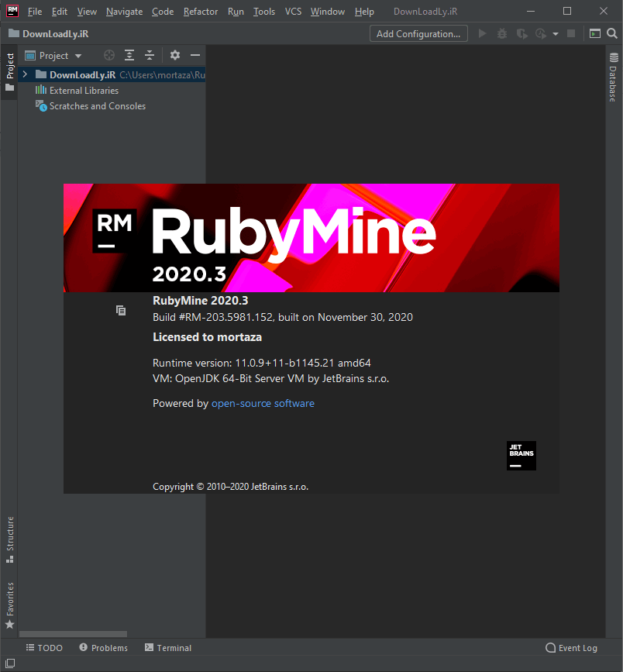The width and height of the screenshot is (623, 672).
Task: Toggle tool window bars with corner icon
Action: click(10, 663)
